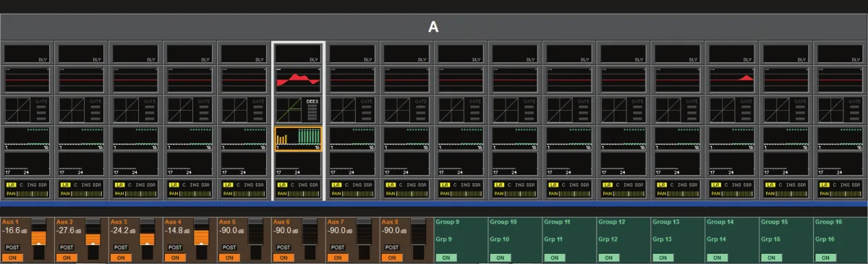Turn off the Aux 1 ON button
This screenshot has height=264, width=868.
pos(12,257)
